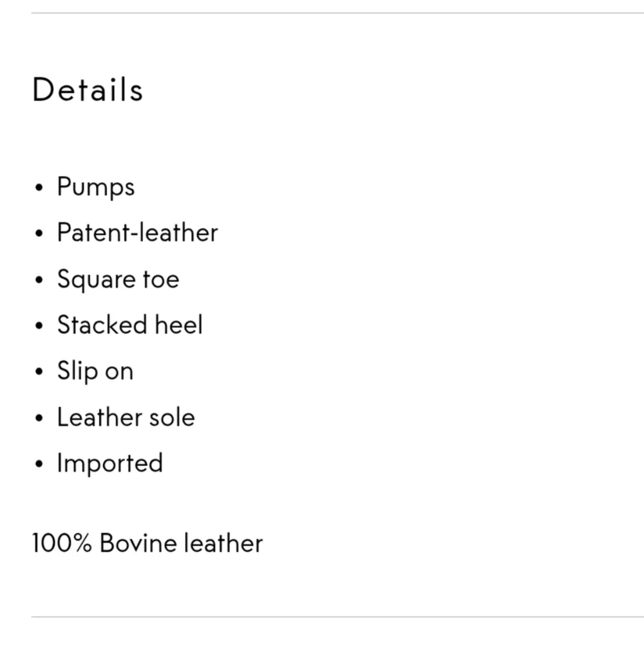644x645 pixels.
Task: Click the Details section heading
Action: 88,90
